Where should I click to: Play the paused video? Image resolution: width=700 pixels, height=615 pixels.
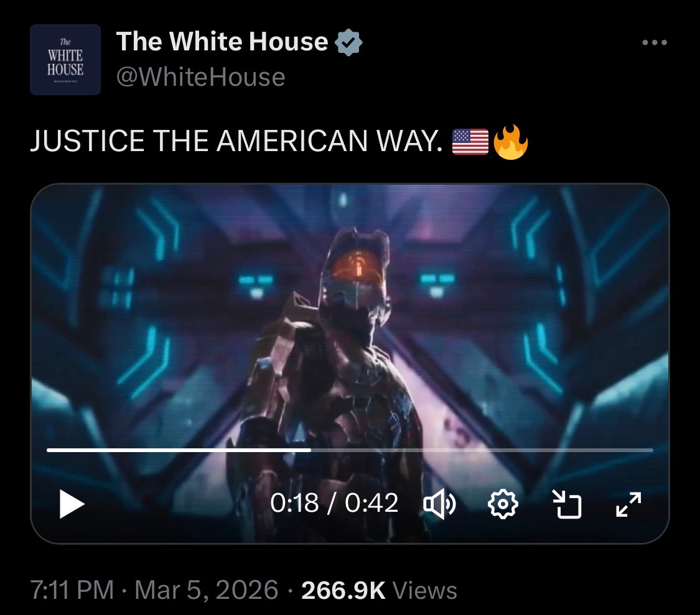(72, 504)
